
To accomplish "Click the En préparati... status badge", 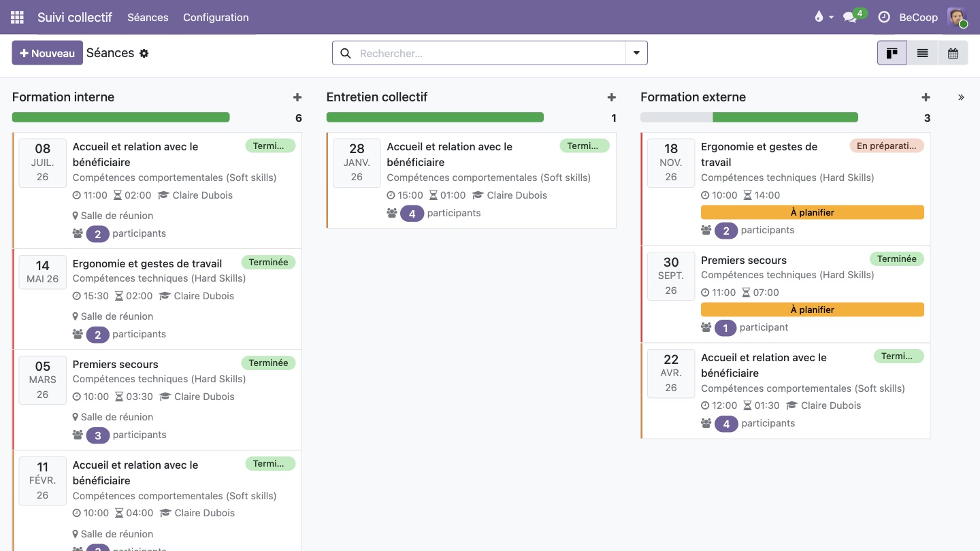I will pos(886,146).
